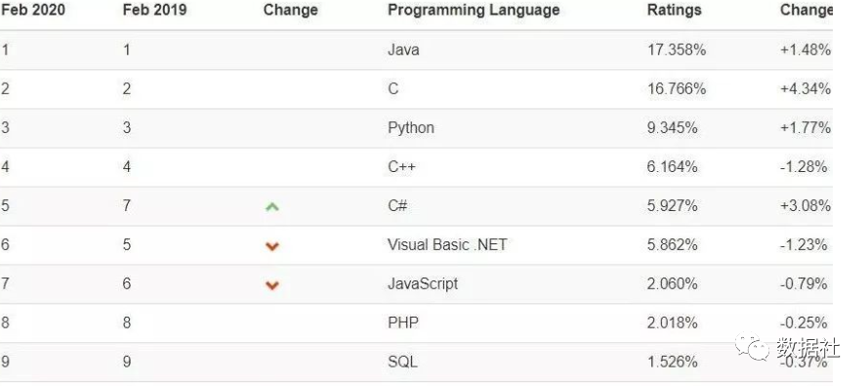Click the 数据社 watermark text
Image resolution: width=868 pixels, height=386 pixels.
pos(807,348)
